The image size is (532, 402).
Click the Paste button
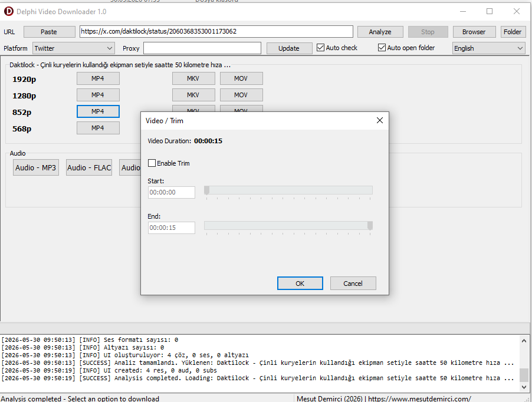tap(49, 32)
